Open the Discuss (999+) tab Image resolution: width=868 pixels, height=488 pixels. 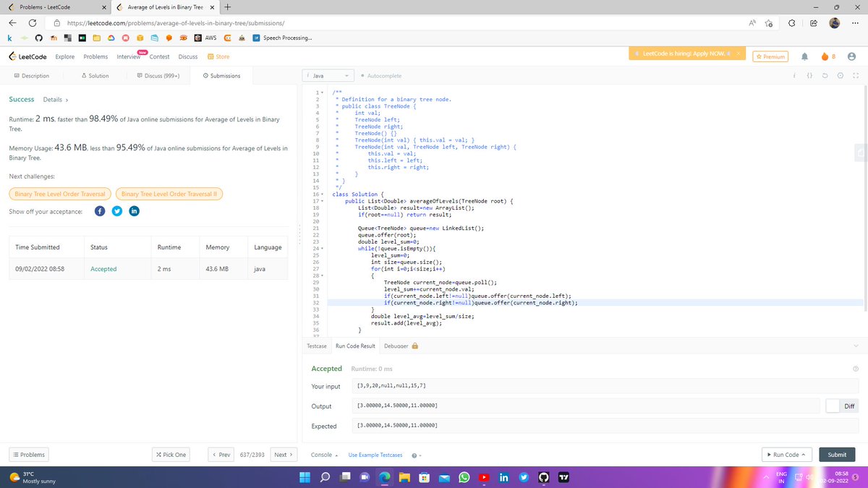pyautogui.click(x=158, y=75)
